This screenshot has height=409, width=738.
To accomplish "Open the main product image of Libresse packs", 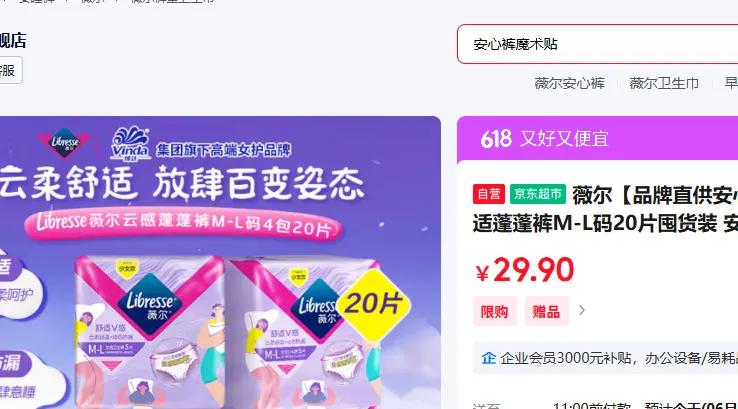I will (220, 262).
